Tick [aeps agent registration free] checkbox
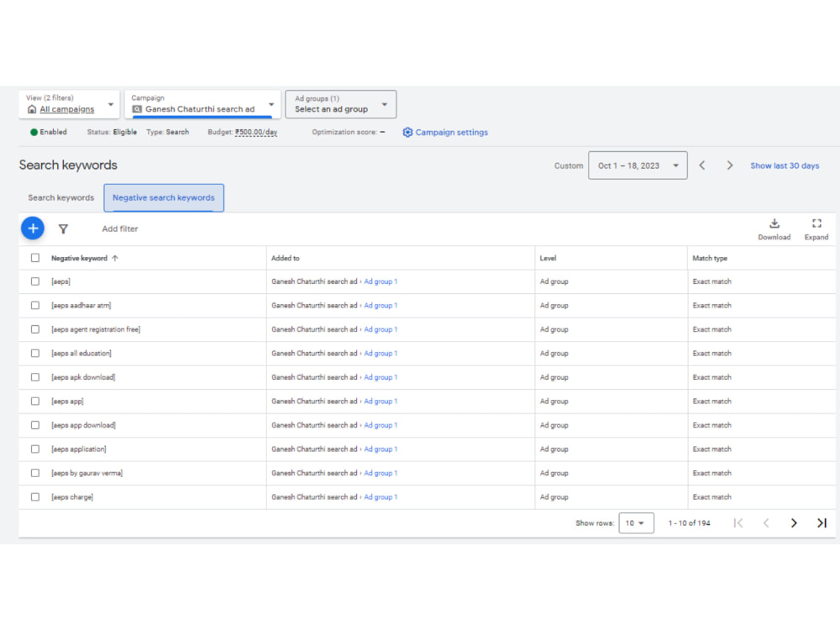The height and width of the screenshot is (630, 840). 35,329
